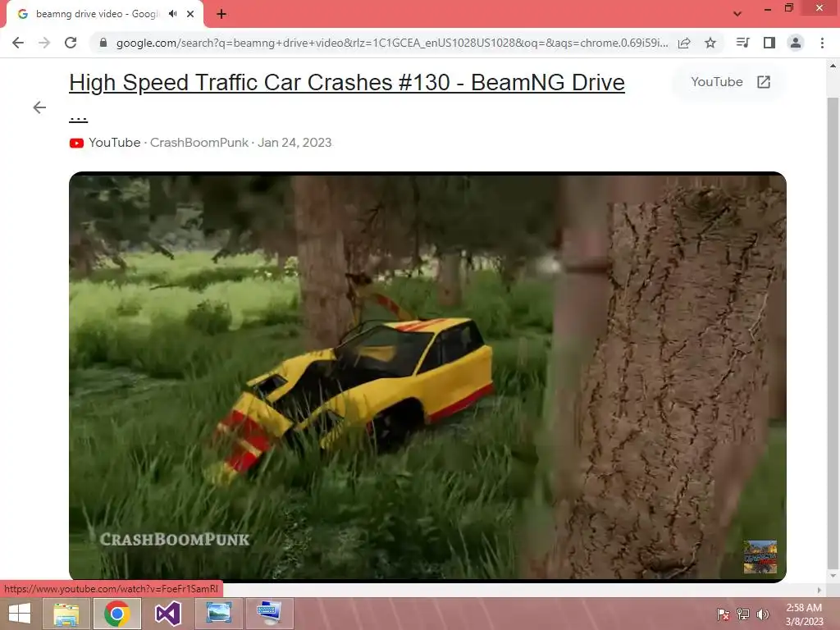The width and height of the screenshot is (840, 630).
Task: Open the Windows Start menu
Action: pyautogui.click(x=20, y=614)
